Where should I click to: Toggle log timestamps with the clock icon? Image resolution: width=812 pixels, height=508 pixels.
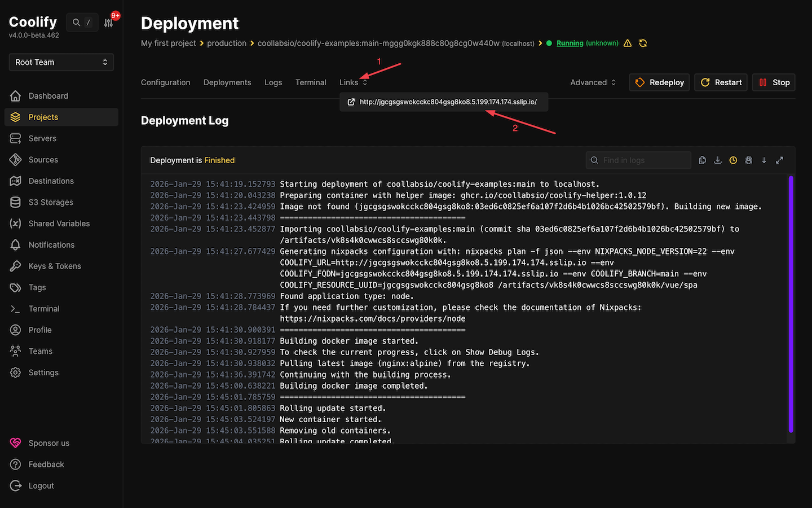tap(733, 160)
